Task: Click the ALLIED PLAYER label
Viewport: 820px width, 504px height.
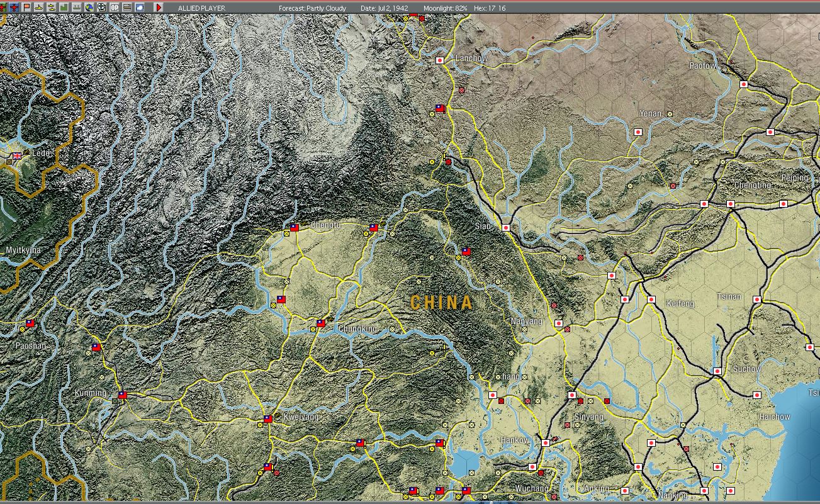Action: [201, 8]
